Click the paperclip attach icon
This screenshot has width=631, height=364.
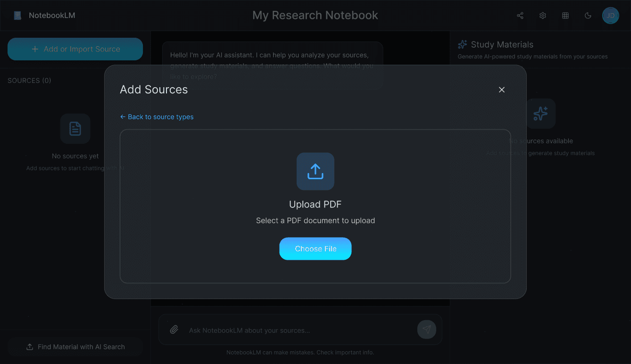[174, 330]
